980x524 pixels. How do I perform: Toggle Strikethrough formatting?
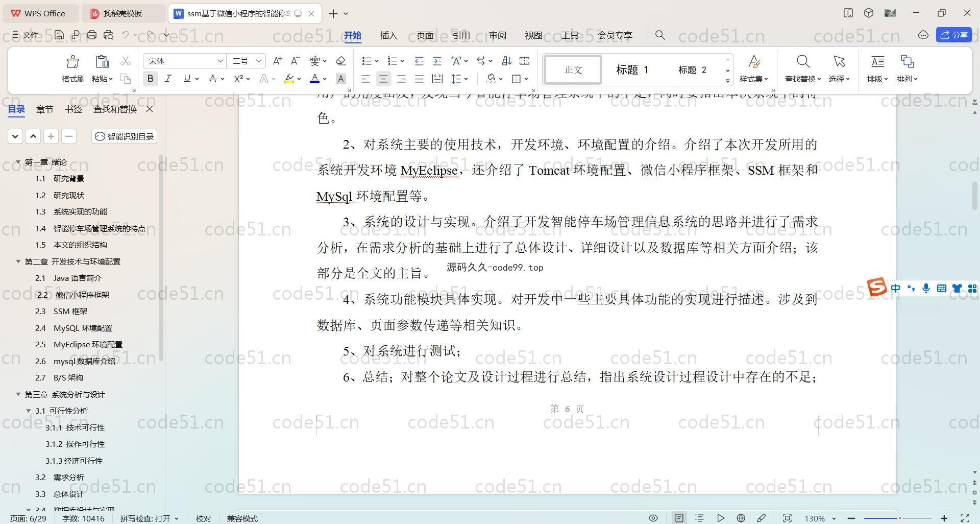point(213,79)
